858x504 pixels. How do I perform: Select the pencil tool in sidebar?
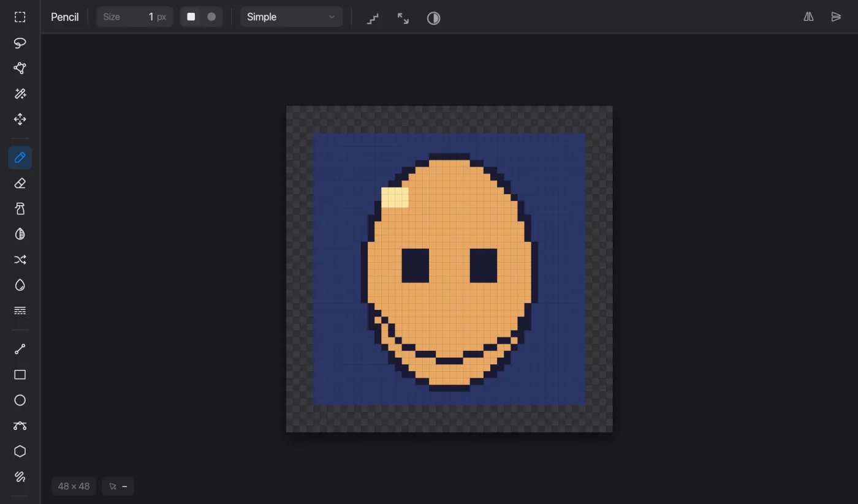(x=20, y=158)
